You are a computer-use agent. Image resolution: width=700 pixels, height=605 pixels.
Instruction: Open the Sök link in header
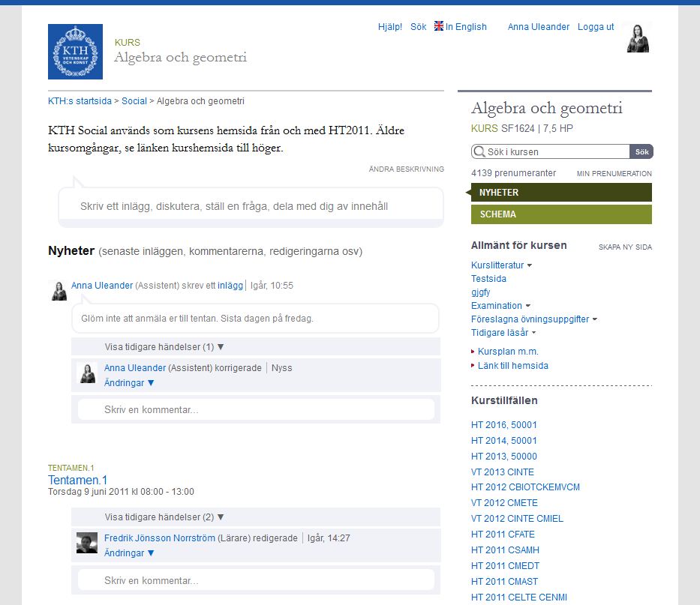pyautogui.click(x=419, y=27)
